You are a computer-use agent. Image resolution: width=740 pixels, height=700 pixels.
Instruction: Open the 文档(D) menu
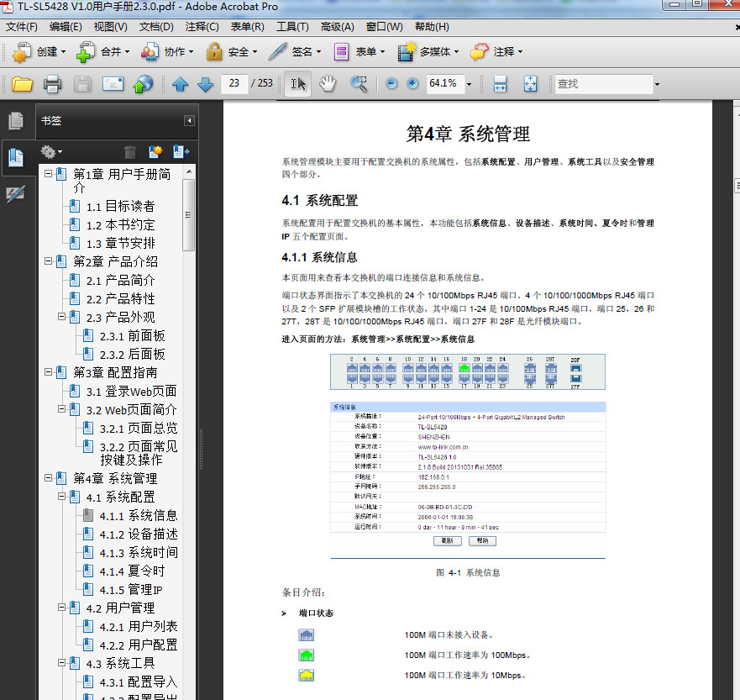(x=156, y=27)
